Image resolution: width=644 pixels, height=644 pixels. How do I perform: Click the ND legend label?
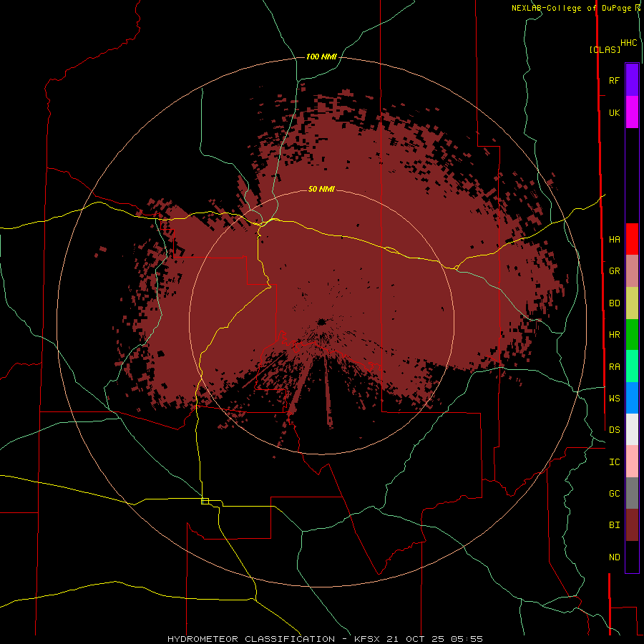pyautogui.click(x=614, y=557)
